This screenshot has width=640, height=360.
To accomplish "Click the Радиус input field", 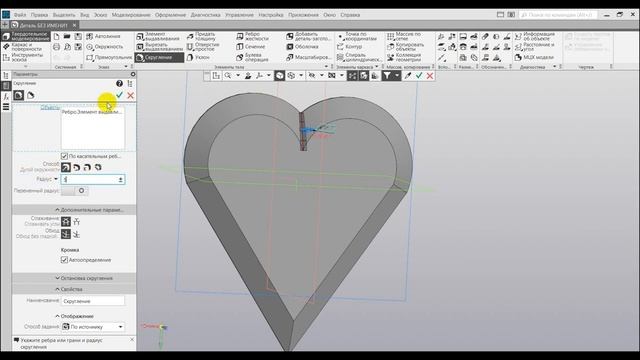I will [x=93, y=179].
